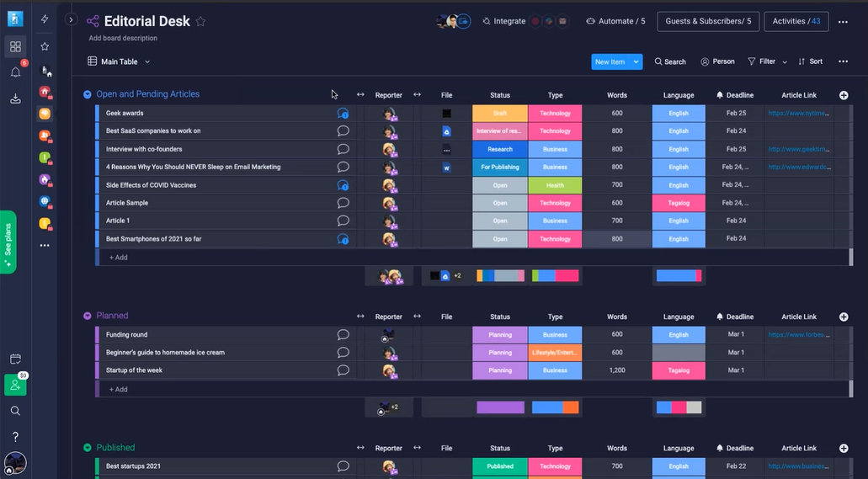Open the My Work calendar icon
This screenshot has height=479, width=868.
coord(15,359)
